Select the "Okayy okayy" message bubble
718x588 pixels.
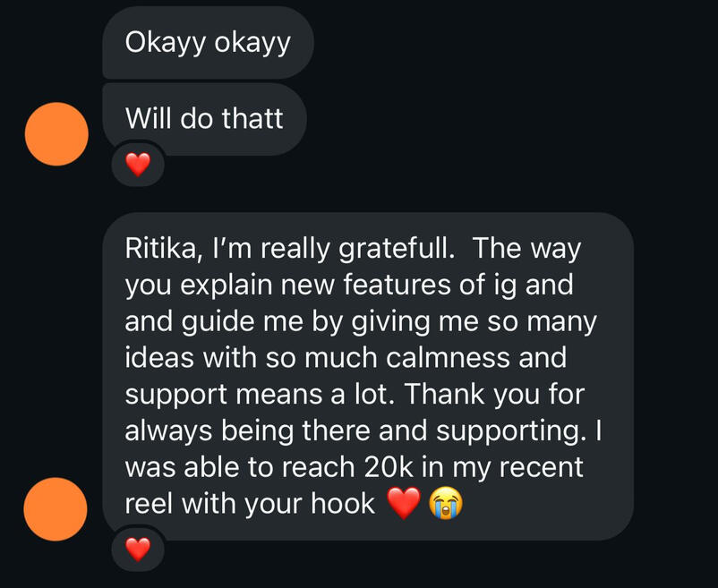[x=208, y=43]
